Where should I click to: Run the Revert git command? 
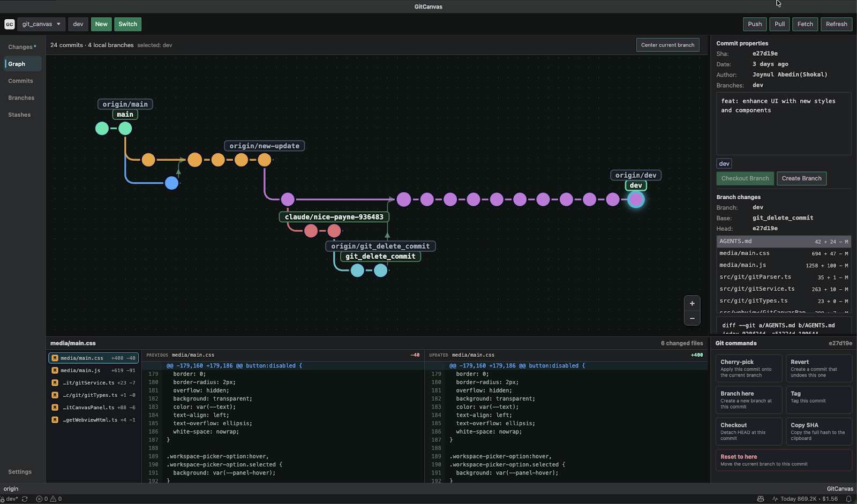819,368
